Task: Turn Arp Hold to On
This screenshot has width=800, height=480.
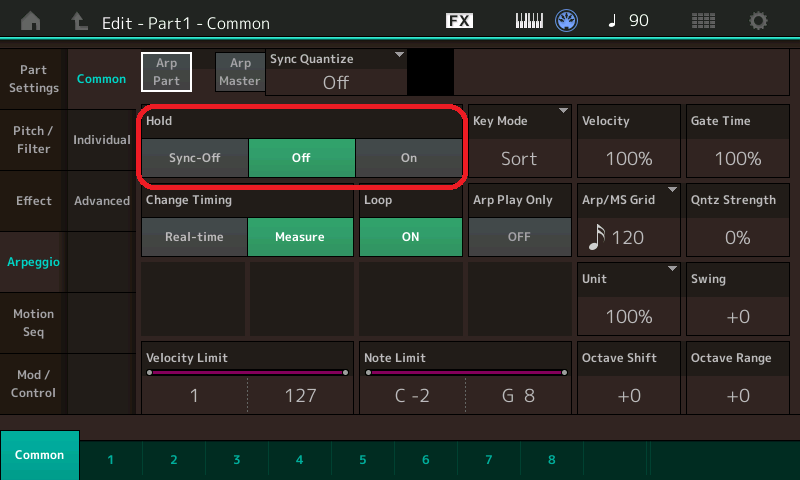Action: tap(408, 158)
